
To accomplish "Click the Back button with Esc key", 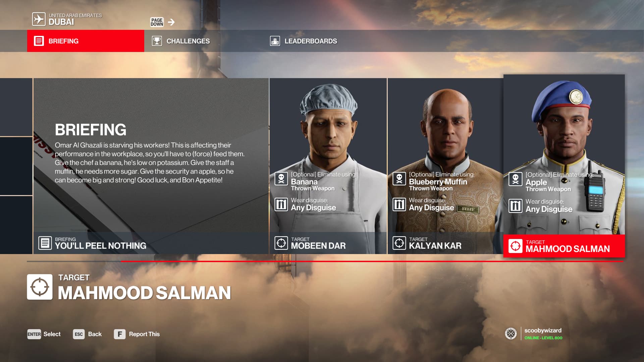I will click(87, 334).
